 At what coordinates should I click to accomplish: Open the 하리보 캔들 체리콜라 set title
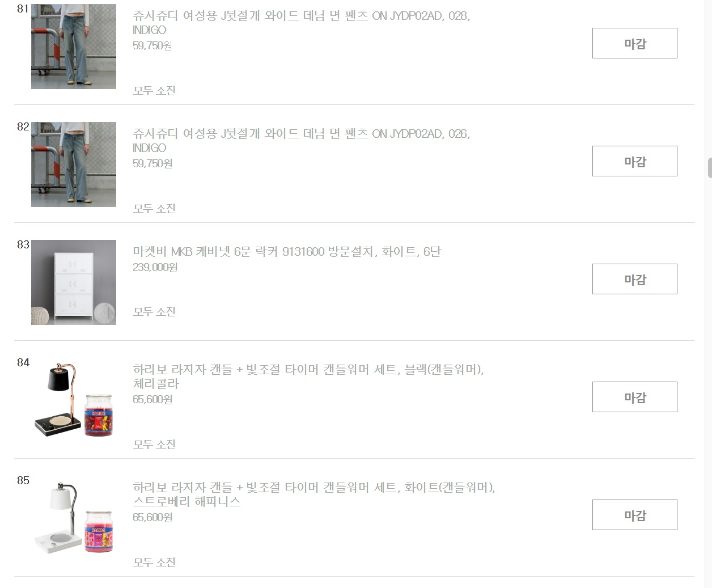(308, 377)
